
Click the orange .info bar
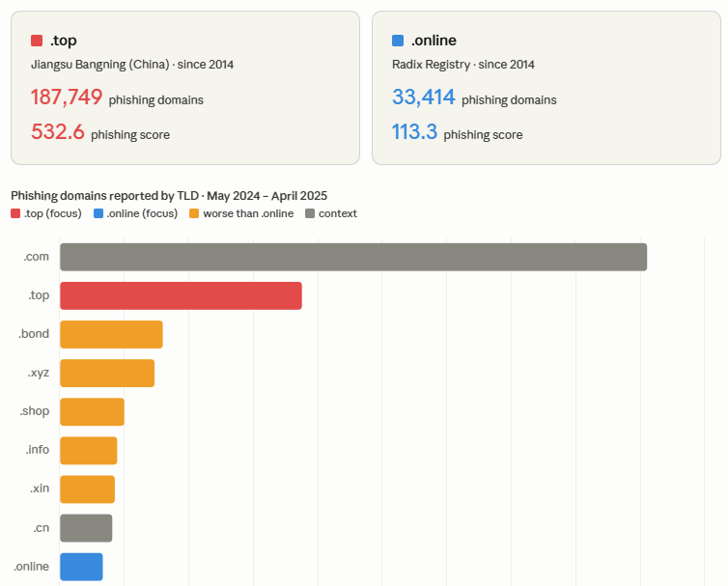(x=89, y=451)
